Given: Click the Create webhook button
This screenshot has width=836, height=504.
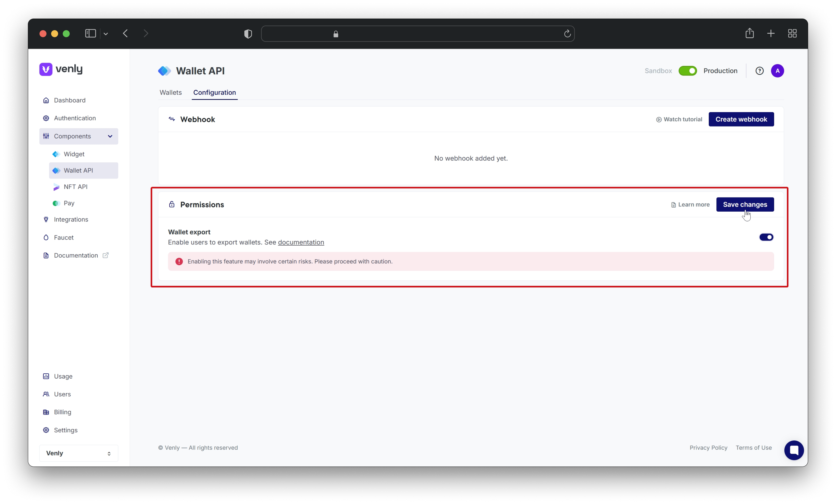Looking at the screenshot, I should 741,119.
